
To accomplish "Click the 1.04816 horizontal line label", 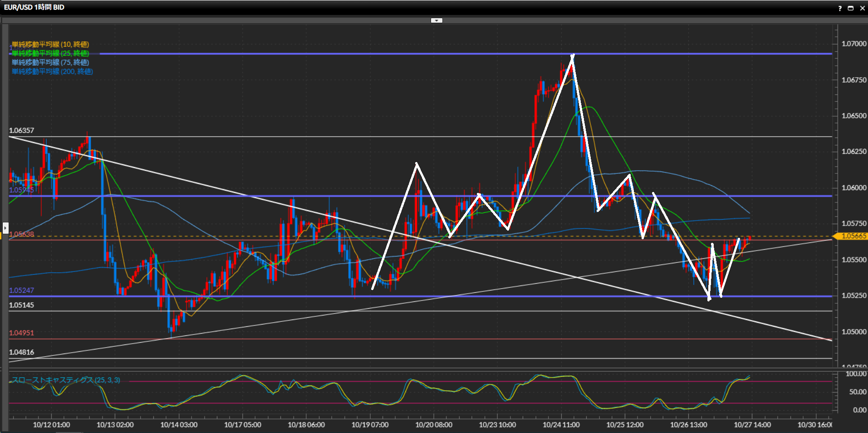I will 21,352.
